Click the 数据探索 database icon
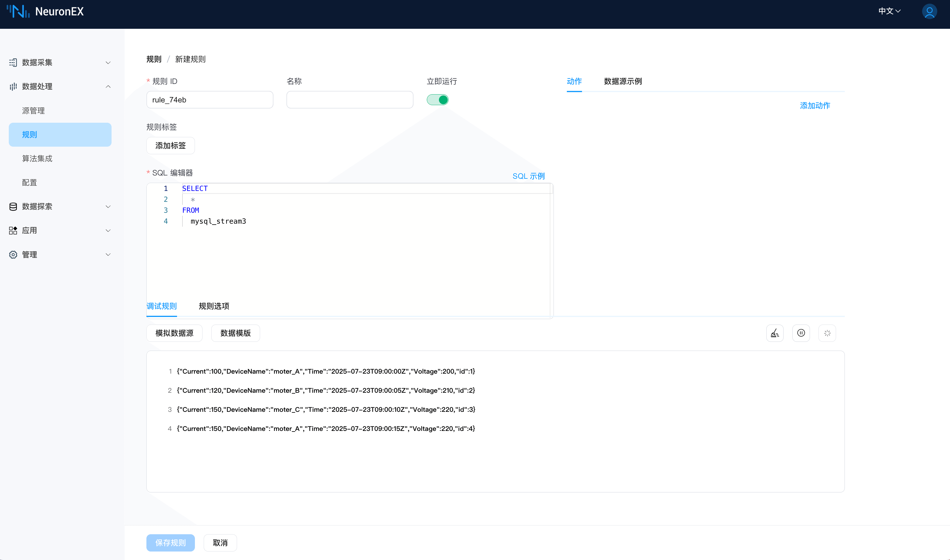The image size is (950, 560). (x=13, y=206)
